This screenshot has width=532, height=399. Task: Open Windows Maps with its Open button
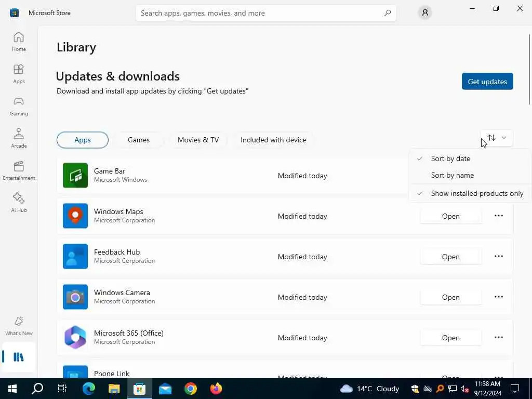point(450,216)
